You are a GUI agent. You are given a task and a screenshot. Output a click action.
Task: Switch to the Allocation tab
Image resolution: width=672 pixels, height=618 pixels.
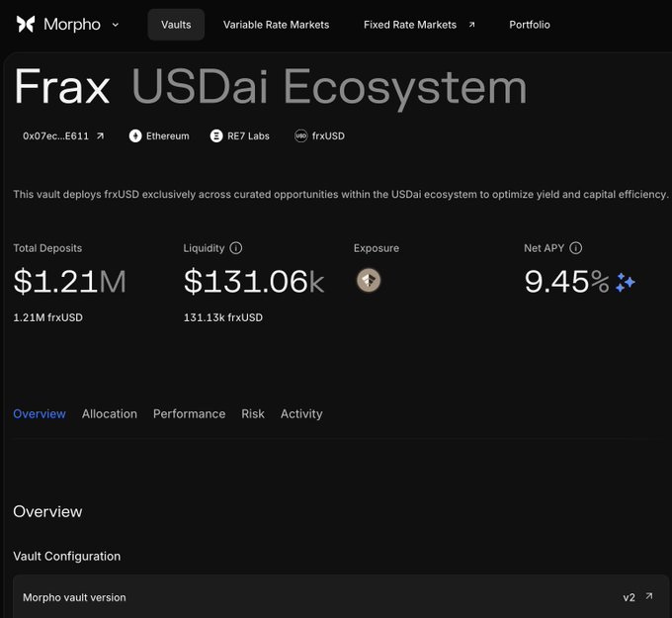pyautogui.click(x=110, y=414)
